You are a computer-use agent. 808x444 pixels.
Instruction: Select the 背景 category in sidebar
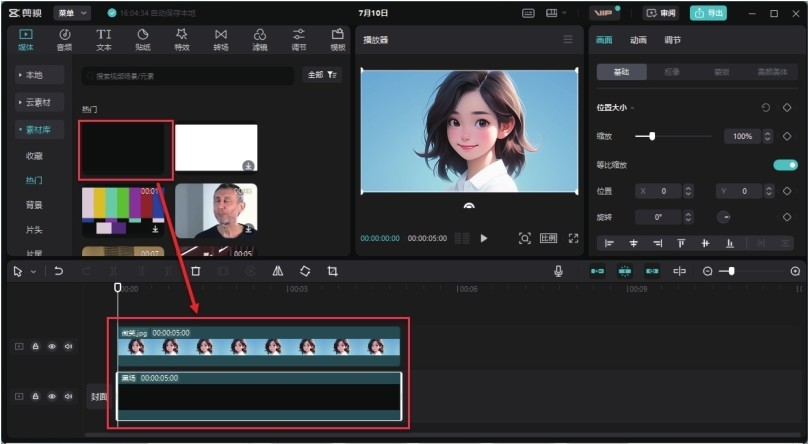coord(34,205)
